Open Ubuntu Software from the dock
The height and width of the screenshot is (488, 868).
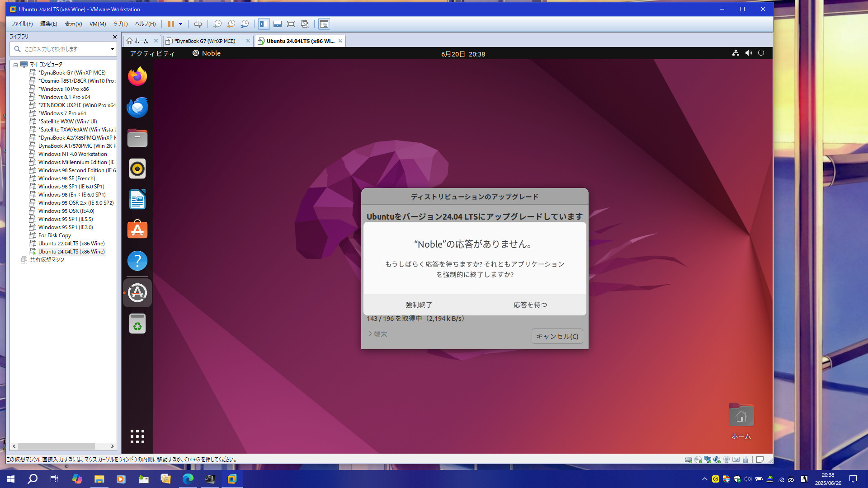pos(137,230)
